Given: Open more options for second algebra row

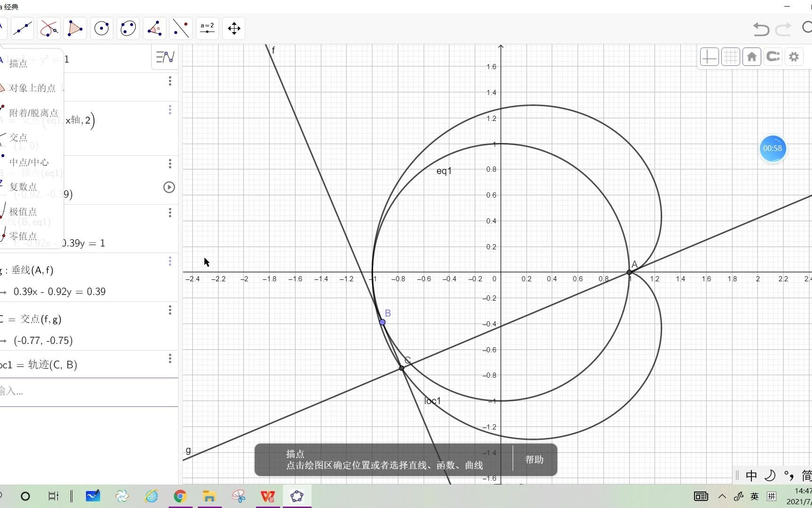Looking at the screenshot, I should (170, 81).
